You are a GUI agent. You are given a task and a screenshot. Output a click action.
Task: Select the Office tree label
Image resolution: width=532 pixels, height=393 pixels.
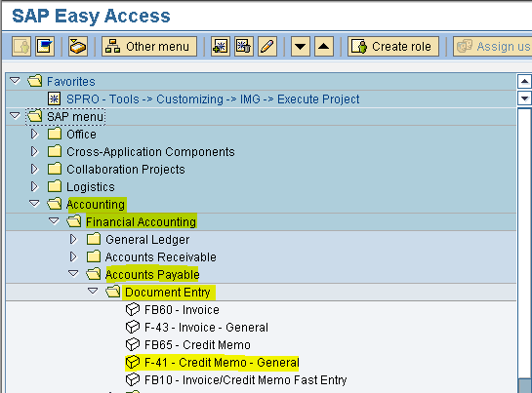pos(81,135)
